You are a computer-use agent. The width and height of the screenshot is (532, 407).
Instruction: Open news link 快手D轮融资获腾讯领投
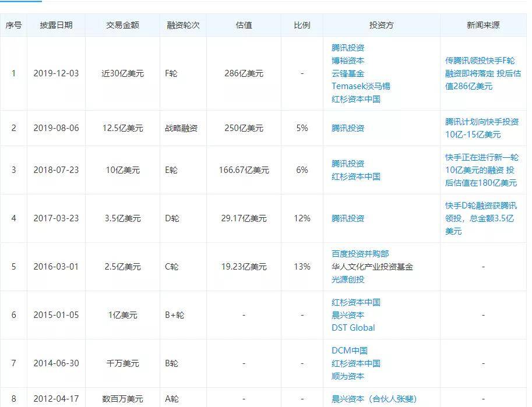click(x=481, y=218)
